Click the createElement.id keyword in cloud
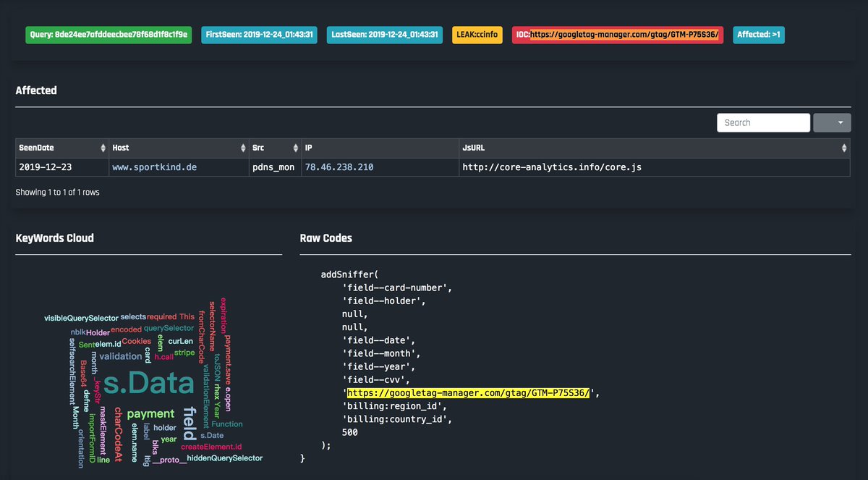The image size is (868, 480). coord(211,447)
